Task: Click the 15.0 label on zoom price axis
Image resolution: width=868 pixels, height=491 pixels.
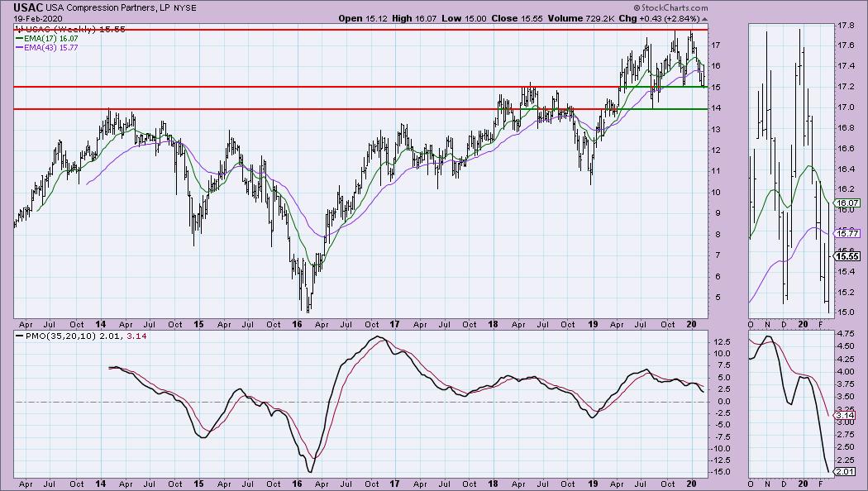Action: point(846,312)
